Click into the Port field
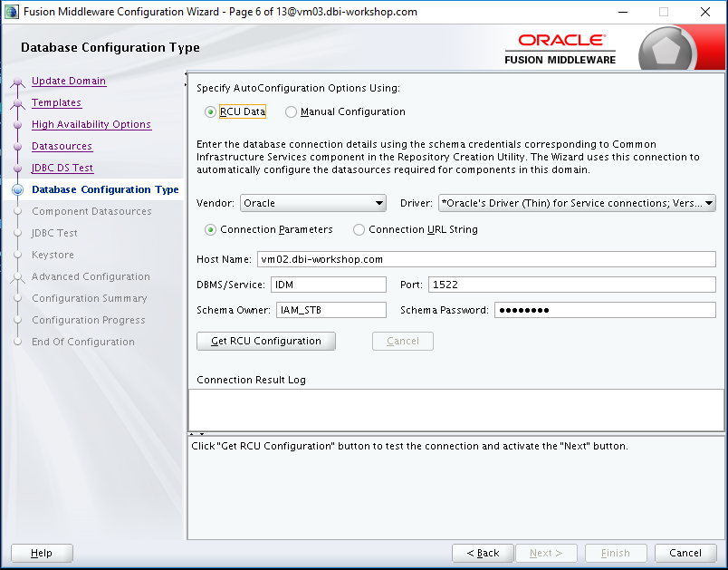 click(x=572, y=285)
